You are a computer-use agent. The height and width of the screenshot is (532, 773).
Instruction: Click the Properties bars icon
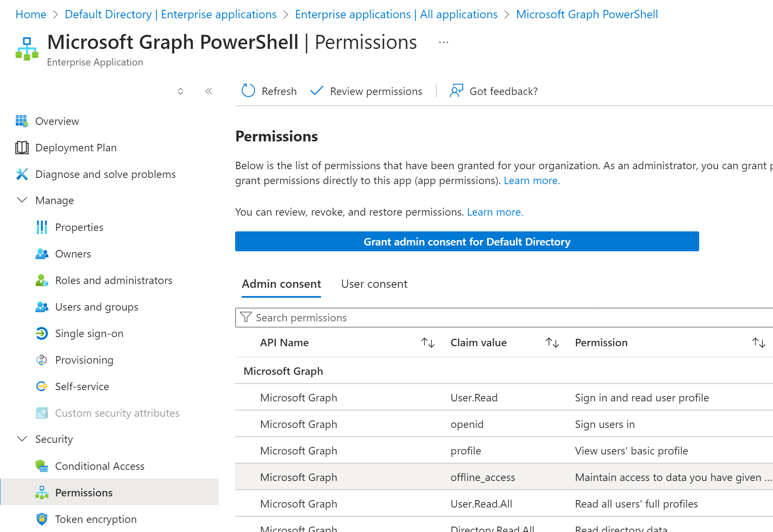41,227
